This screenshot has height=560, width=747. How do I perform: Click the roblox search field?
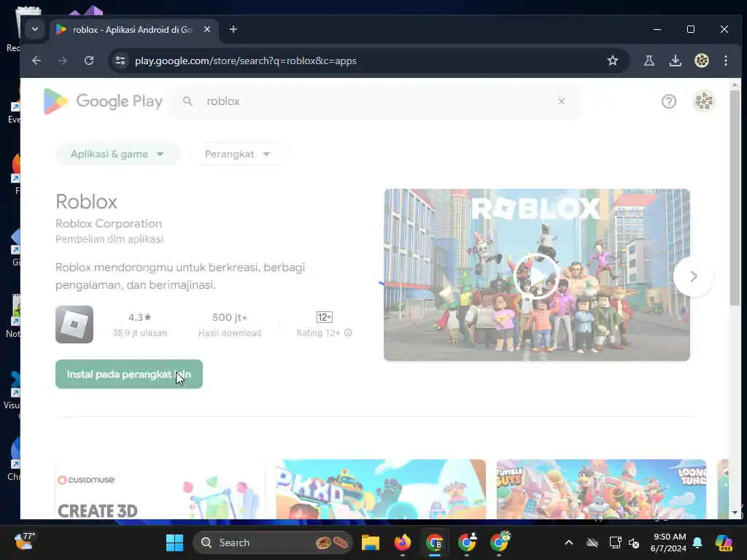[376, 101]
